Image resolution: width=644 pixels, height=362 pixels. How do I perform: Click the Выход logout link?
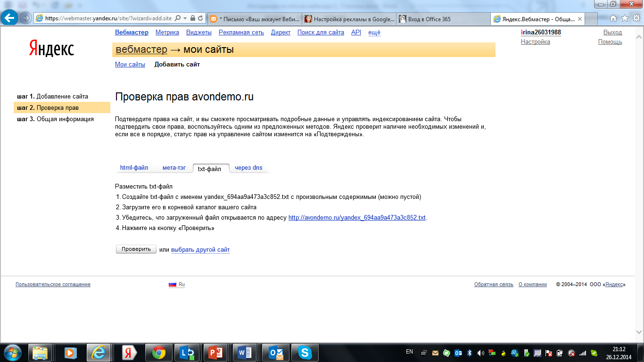tap(612, 33)
